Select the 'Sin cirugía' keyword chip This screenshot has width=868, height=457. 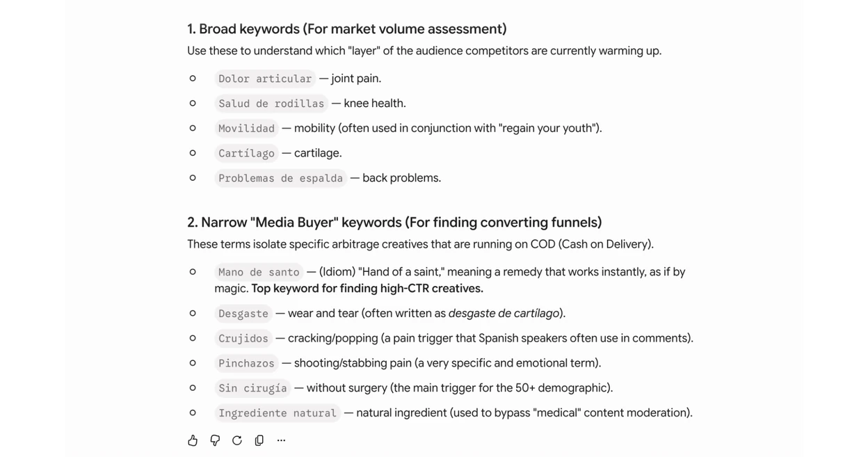(252, 388)
